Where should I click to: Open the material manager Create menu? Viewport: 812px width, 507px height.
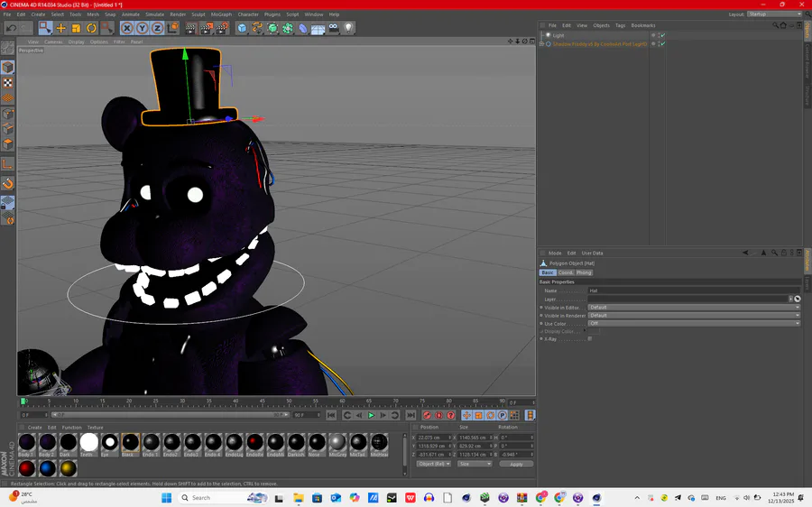click(34, 428)
